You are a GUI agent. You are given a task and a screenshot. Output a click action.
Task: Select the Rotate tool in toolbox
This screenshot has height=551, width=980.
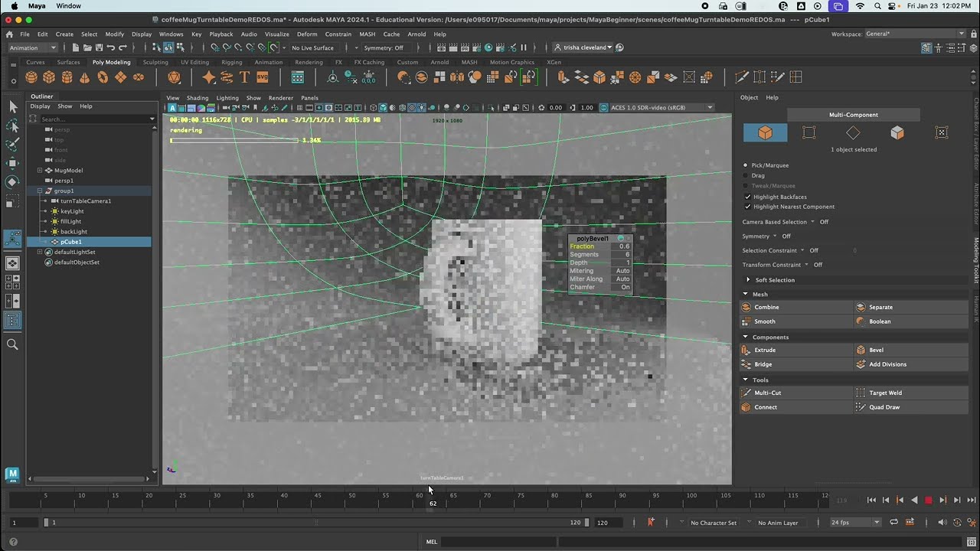pos(12,182)
